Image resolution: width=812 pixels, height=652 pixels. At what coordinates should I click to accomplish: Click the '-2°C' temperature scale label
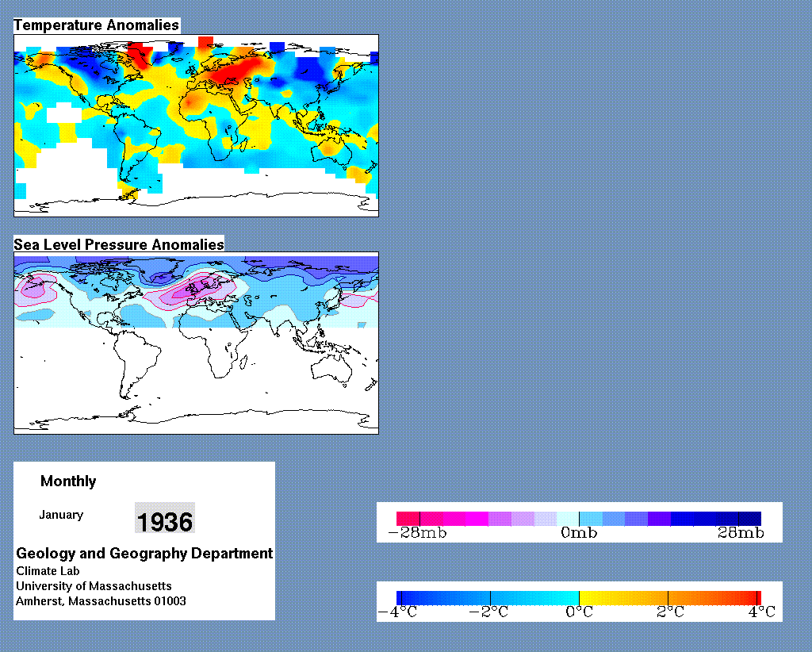[488, 612]
